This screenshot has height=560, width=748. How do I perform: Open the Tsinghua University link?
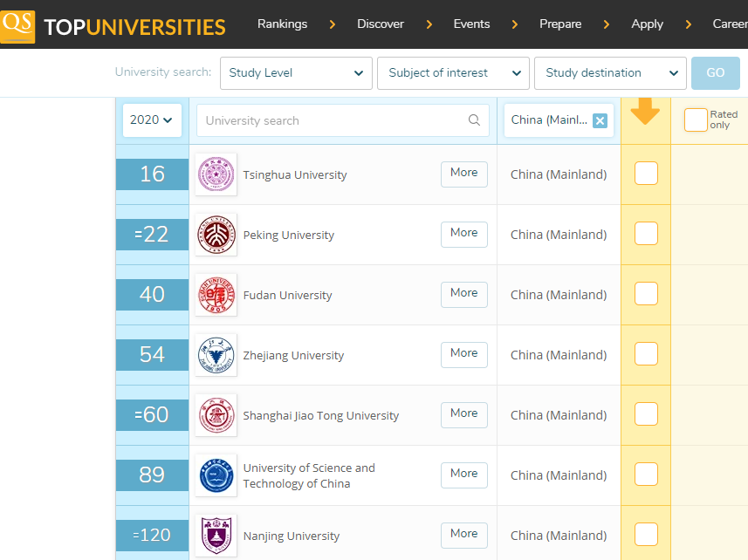pos(295,175)
